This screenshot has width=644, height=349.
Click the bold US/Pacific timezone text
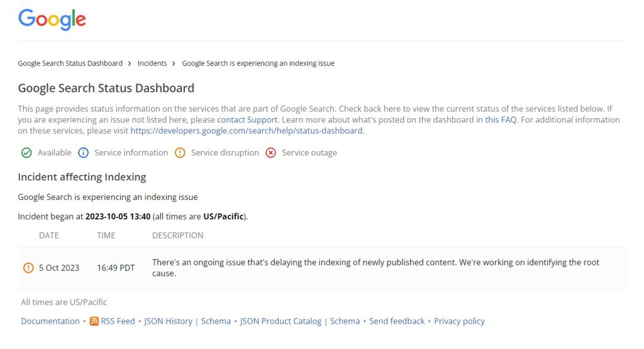click(223, 216)
